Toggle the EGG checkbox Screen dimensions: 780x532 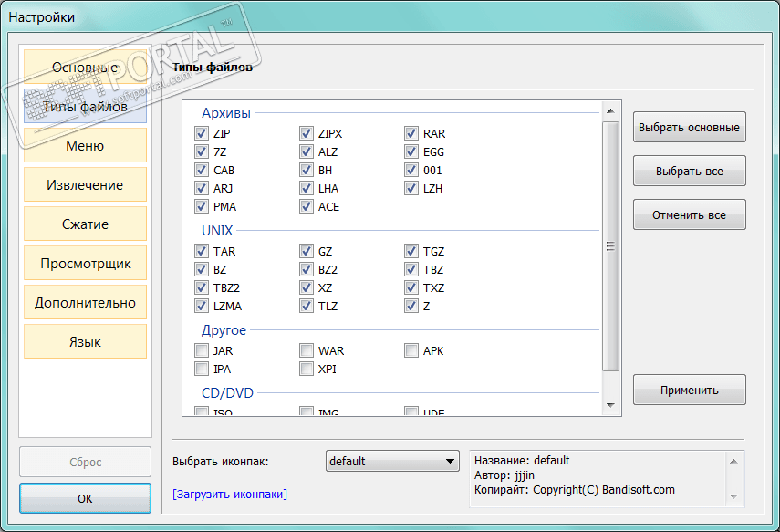tap(411, 151)
